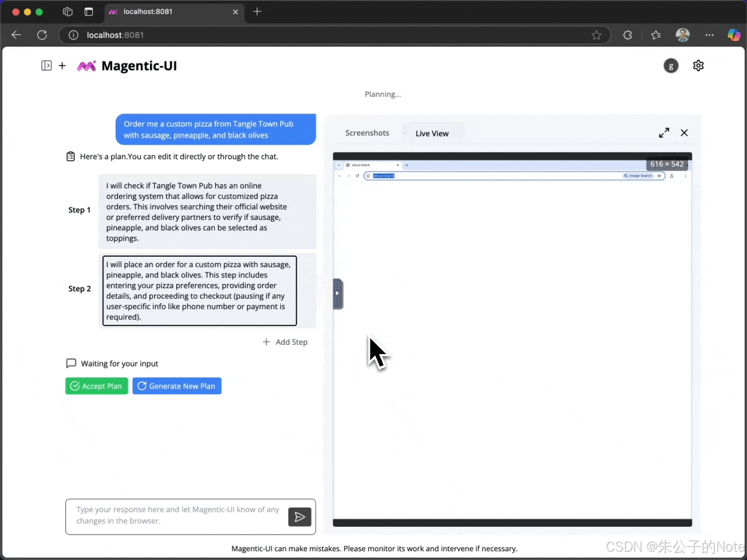
Task: Start a new session with plus icon
Action: click(62, 66)
